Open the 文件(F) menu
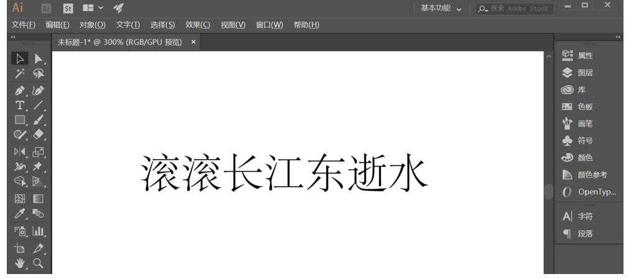This screenshot has width=644, height=279. [x=24, y=25]
